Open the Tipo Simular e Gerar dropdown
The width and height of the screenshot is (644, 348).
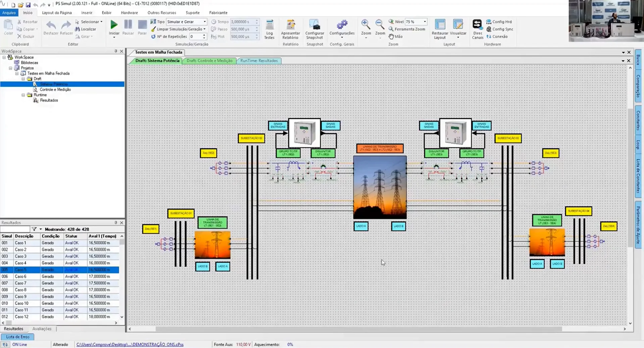[x=187, y=21]
